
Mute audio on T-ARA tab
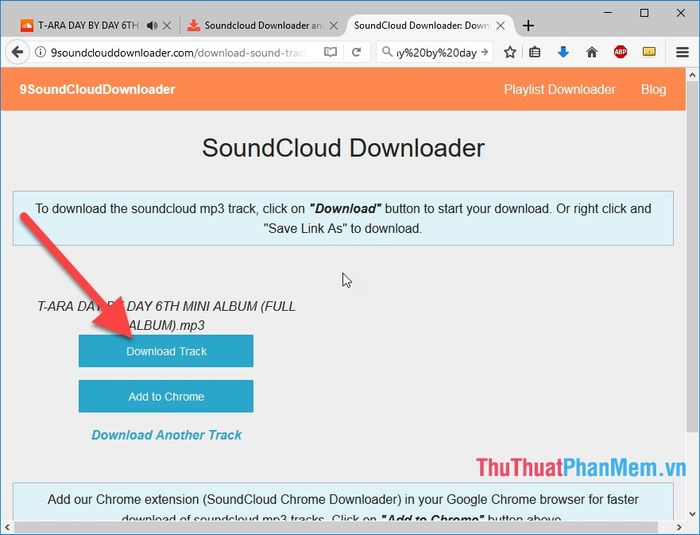(152, 25)
